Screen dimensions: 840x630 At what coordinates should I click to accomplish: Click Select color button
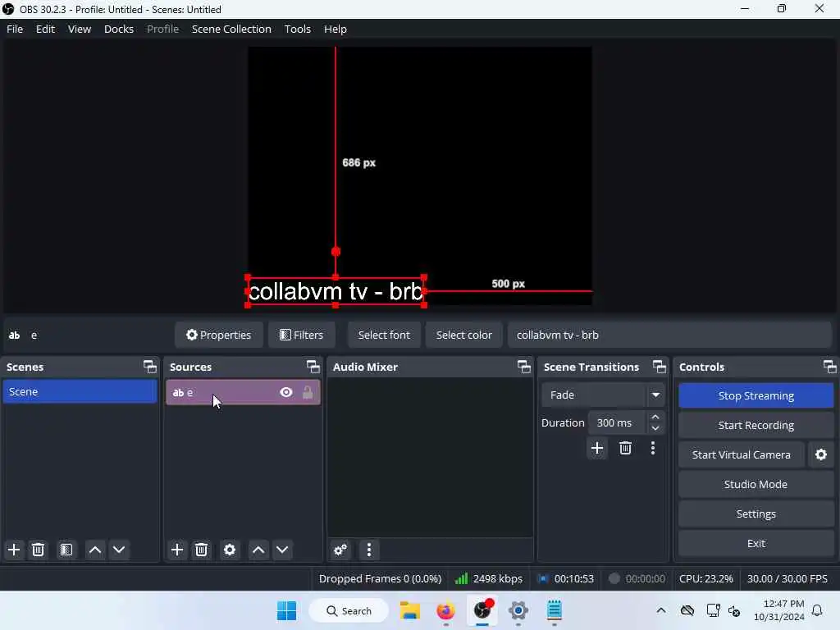pyautogui.click(x=464, y=336)
